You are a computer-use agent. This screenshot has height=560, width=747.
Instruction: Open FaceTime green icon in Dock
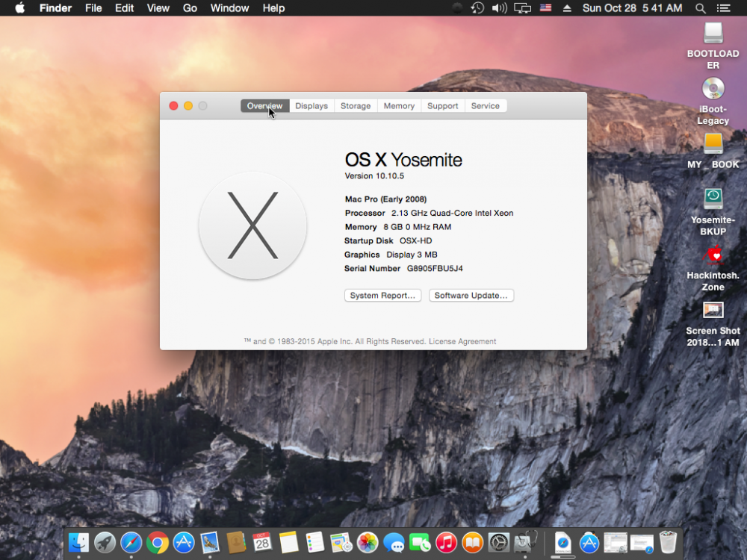pos(420,542)
